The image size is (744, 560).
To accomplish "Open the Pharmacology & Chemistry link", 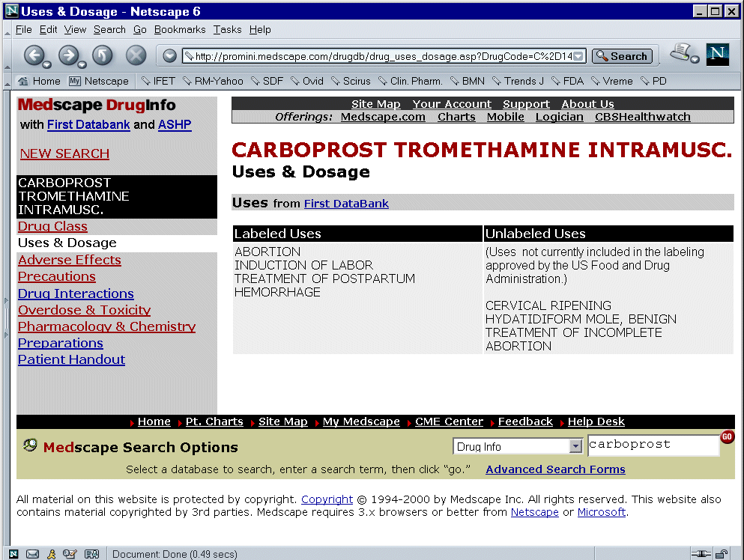I will click(106, 326).
